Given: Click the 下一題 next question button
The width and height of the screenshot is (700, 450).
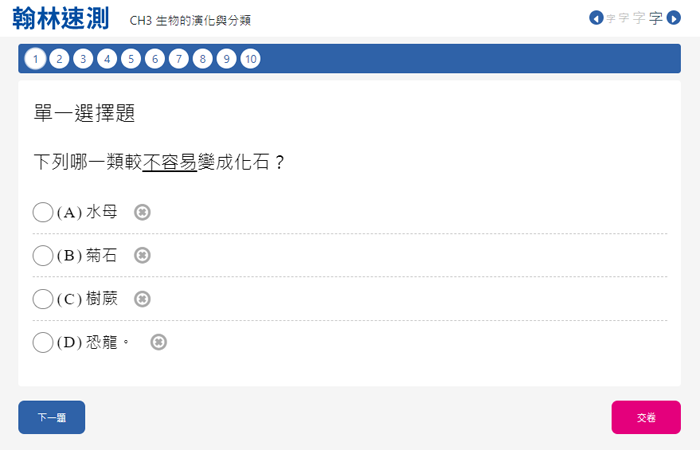Looking at the screenshot, I should tap(51, 417).
